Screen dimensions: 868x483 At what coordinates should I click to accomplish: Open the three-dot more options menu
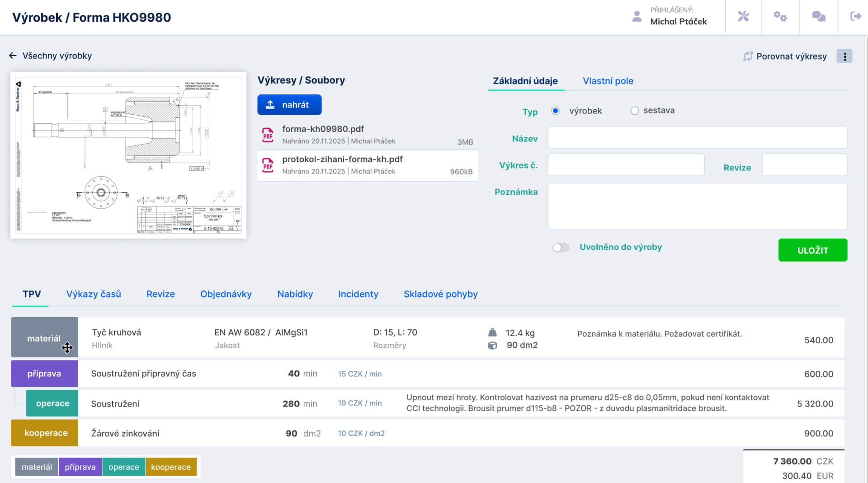844,56
